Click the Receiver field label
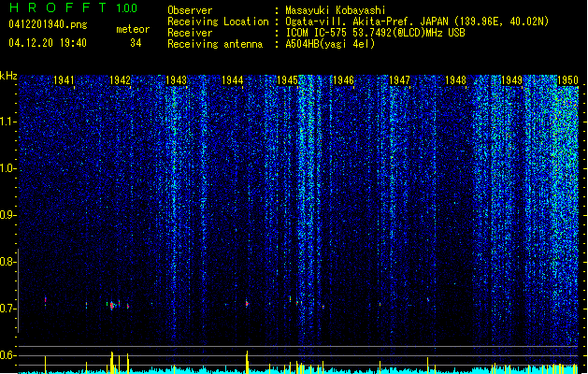The image size is (588, 374). tap(190, 33)
